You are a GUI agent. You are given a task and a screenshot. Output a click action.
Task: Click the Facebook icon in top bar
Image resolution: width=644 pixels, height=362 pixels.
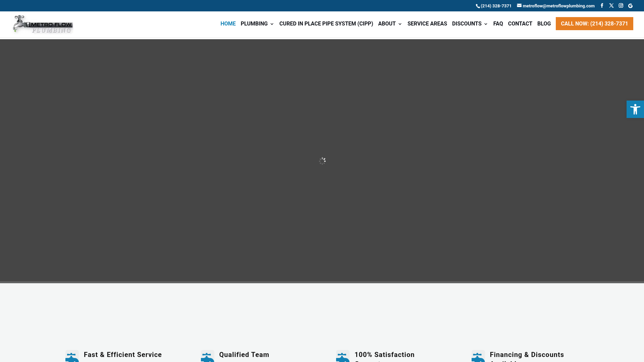(x=602, y=6)
